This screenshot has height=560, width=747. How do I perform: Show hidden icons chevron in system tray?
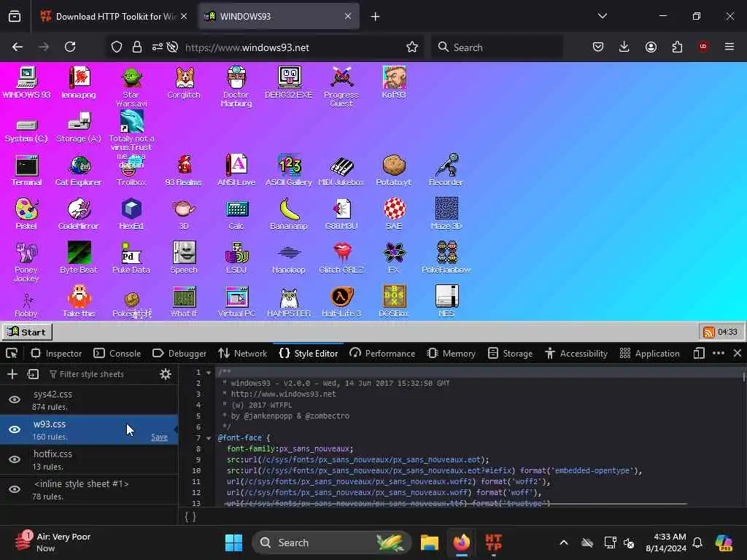pyautogui.click(x=564, y=542)
